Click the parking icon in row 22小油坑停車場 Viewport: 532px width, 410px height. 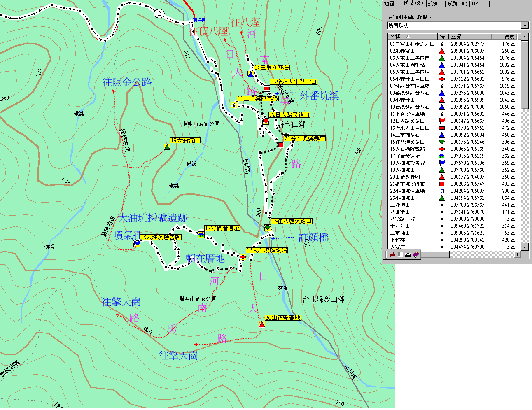tap(442, 191)
